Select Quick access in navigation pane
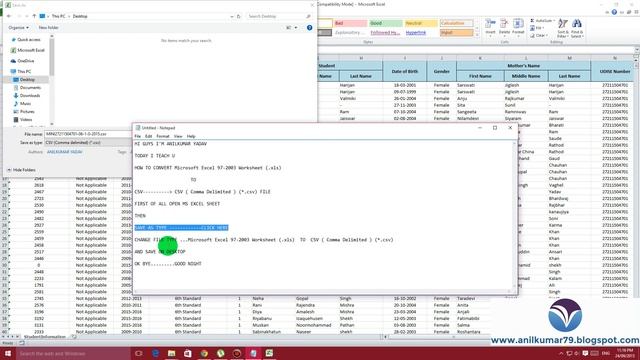 click(x=26, y=40)
